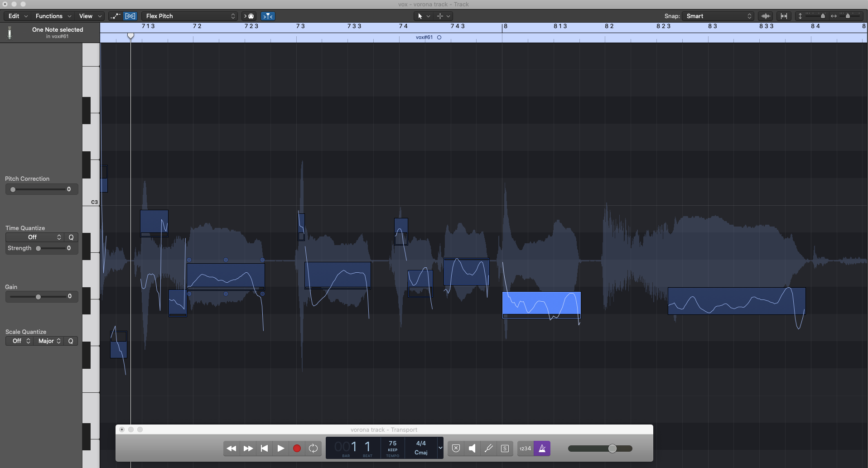This screenshot has width=868, height=468.
Task: Open the pointer tool dropdown arrow
Action: (429, 16)
